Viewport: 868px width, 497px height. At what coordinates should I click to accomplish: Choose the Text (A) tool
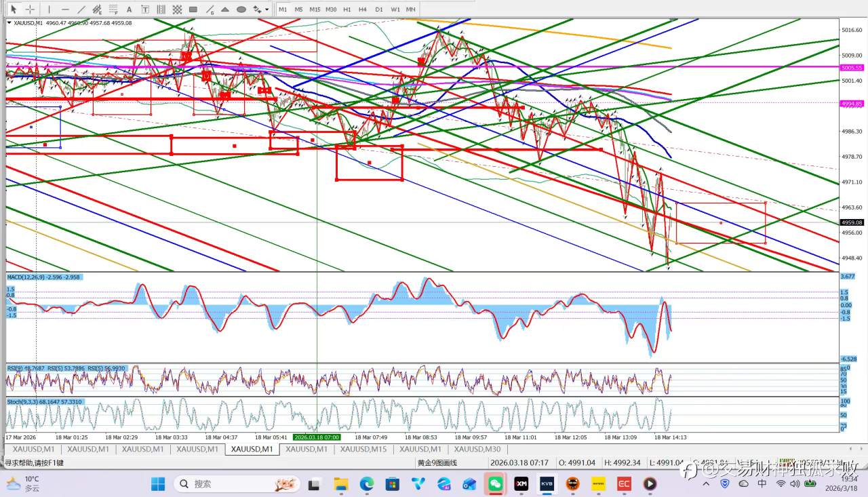tap(130, 9)
